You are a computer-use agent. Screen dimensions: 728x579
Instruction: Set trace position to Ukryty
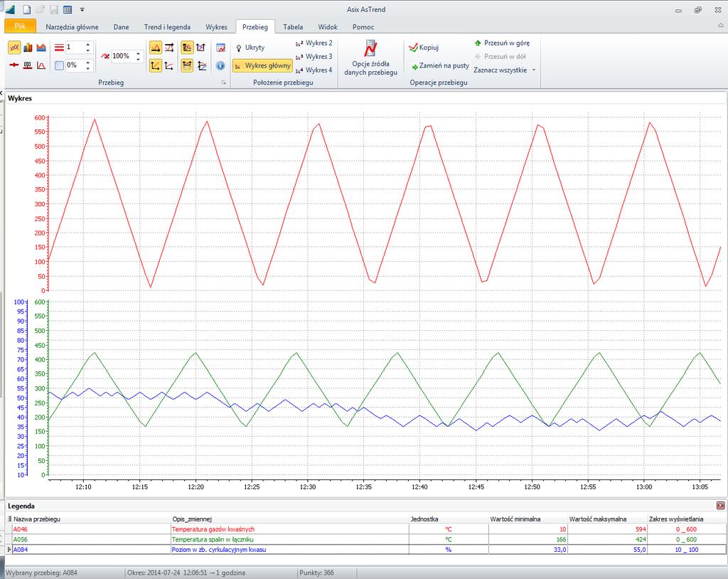point(250,48)
